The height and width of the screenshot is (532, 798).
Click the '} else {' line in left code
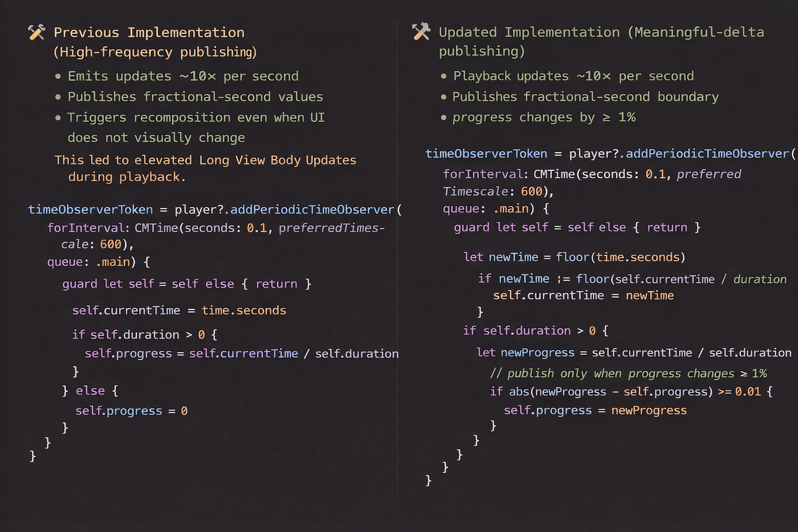[90, 391]
